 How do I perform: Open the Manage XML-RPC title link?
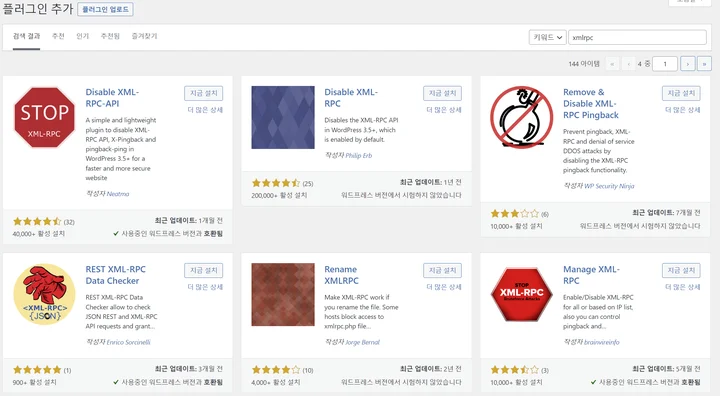point(591,275)
